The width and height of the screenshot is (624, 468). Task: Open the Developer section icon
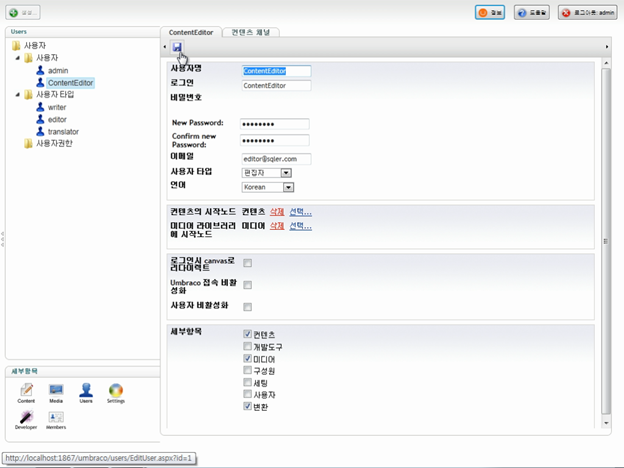(26, 419)
